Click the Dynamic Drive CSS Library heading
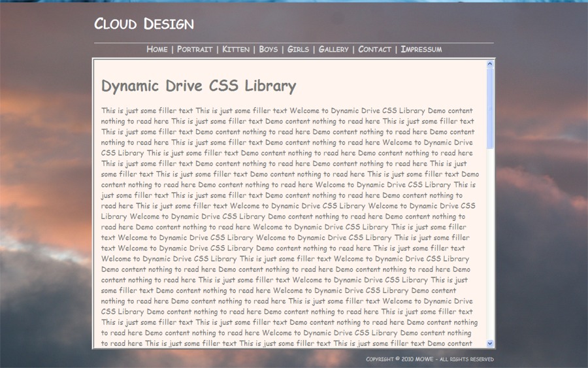This screenshot has width=588, height=368. (x=199, y=86)
